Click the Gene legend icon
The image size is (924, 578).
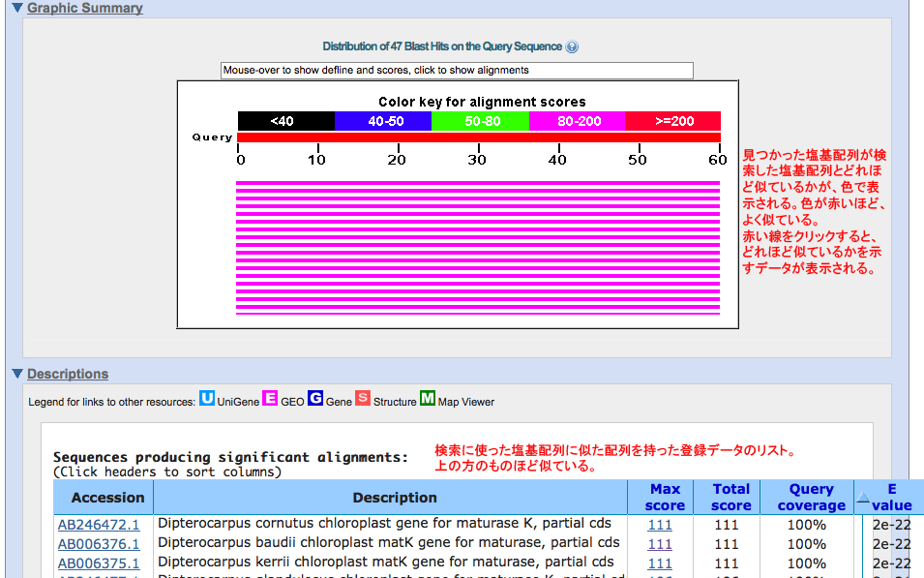point(315,399)
